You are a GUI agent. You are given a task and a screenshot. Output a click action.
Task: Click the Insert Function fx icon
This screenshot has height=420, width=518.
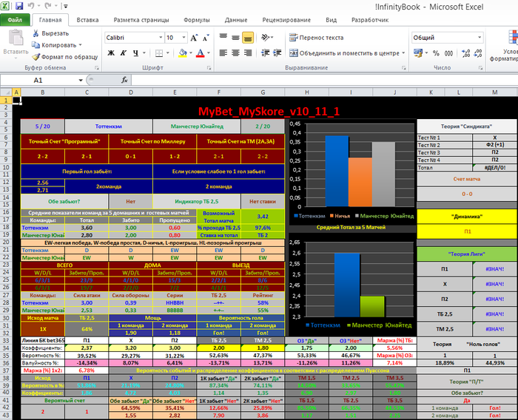coord(124,80)
